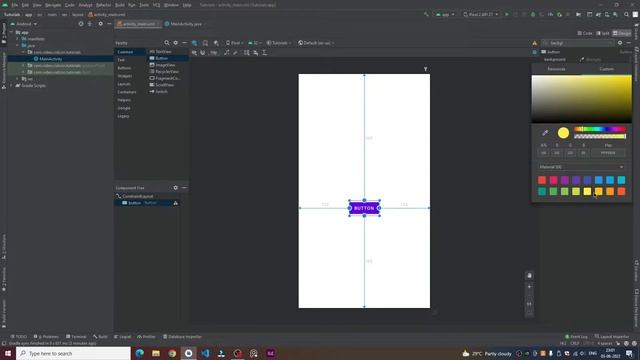The height and width of the screenshot is (360, 640).
Task: Open File Explorer from the taskbar
Action: [x=156, y=353]
